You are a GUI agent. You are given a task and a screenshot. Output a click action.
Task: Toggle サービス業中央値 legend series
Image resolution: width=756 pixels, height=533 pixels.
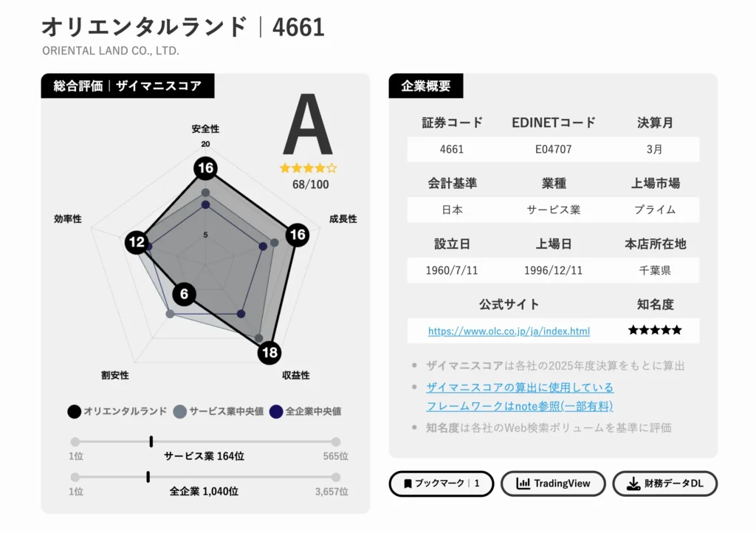219,411
